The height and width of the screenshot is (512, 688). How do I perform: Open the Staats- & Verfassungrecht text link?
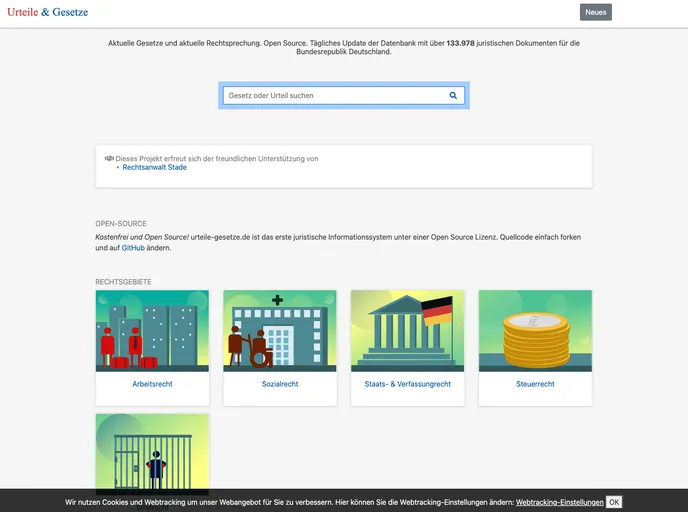coord(408,384)
